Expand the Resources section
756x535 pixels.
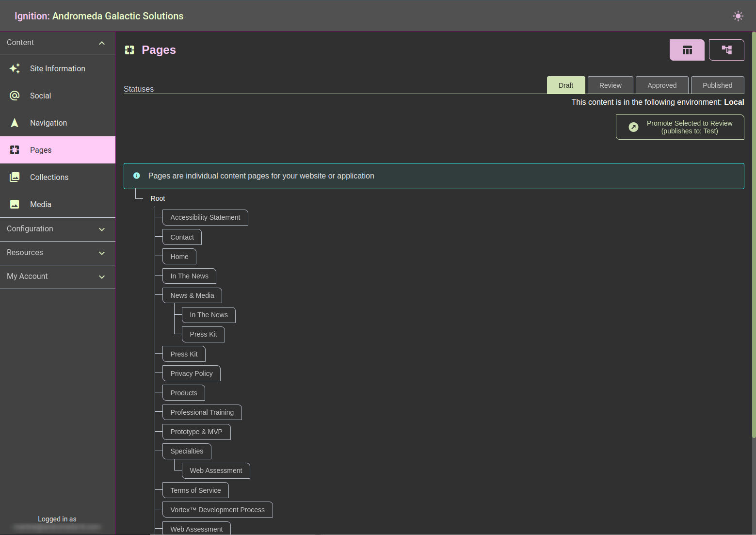click(58, 253)
